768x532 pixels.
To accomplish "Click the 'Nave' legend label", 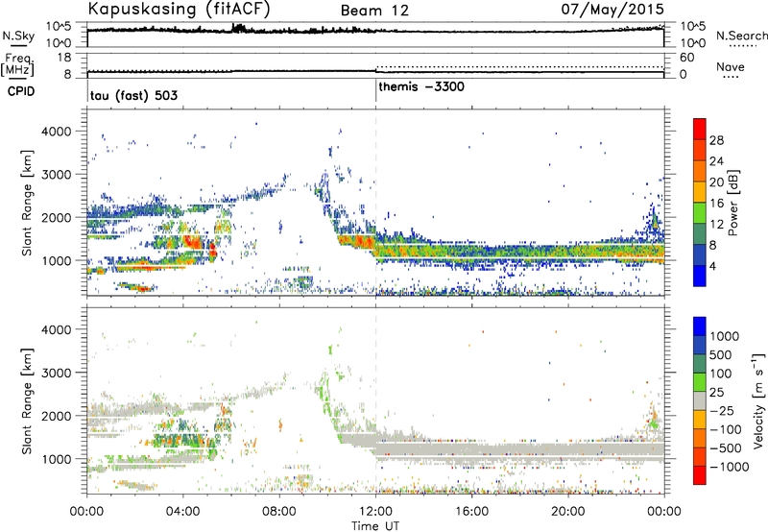I will (731, 66).
